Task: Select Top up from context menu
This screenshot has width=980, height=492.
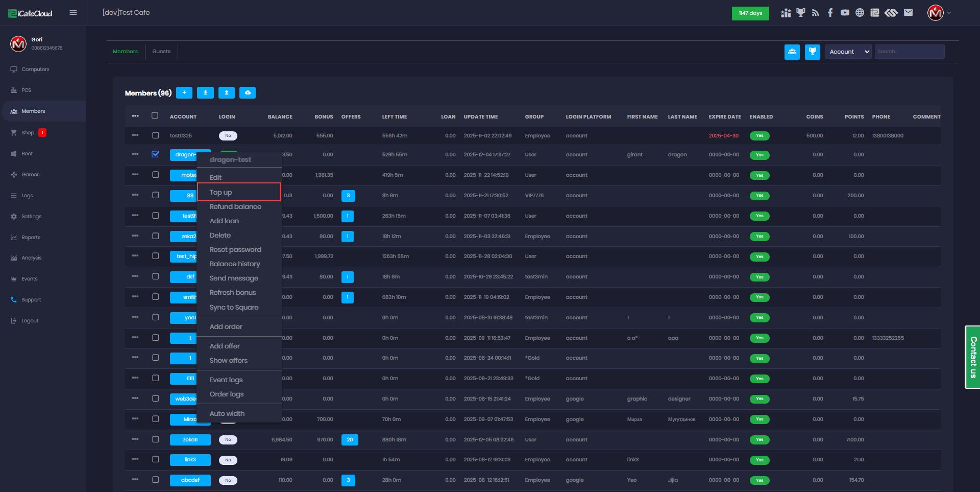Action: [x=238, y=192]
